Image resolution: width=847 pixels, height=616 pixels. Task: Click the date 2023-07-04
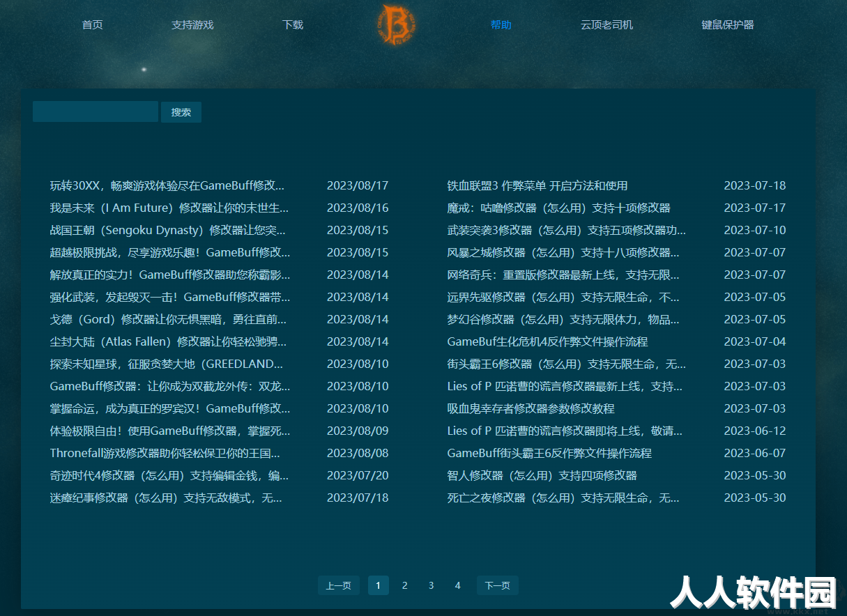pos(755,341)
